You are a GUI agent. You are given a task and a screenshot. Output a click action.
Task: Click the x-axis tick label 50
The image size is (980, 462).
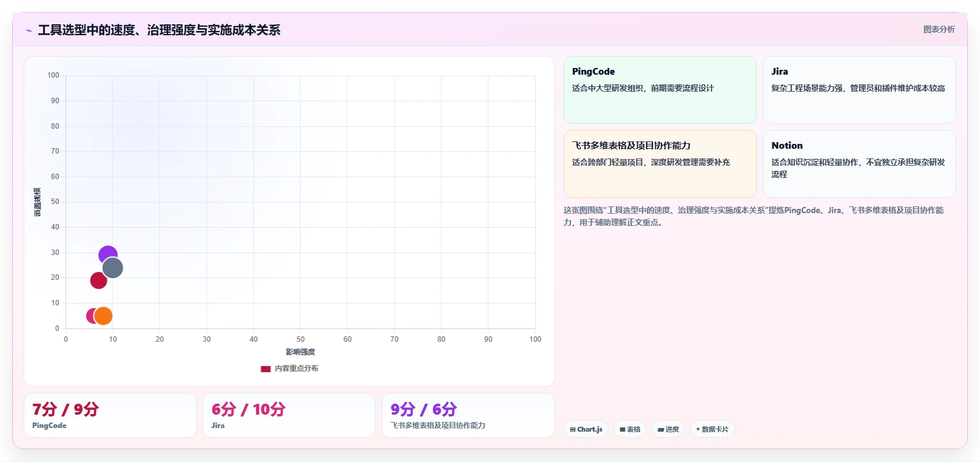coord(300,339)
